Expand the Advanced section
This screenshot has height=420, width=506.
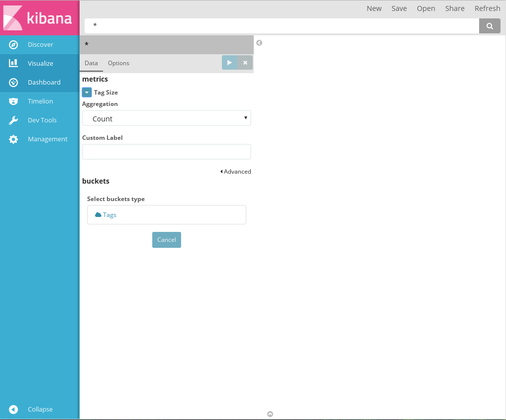235,171
